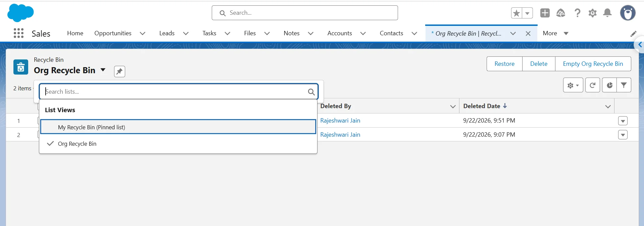Click the search lists magnifier icon
The image size is (644, 226).
[311, 92]
